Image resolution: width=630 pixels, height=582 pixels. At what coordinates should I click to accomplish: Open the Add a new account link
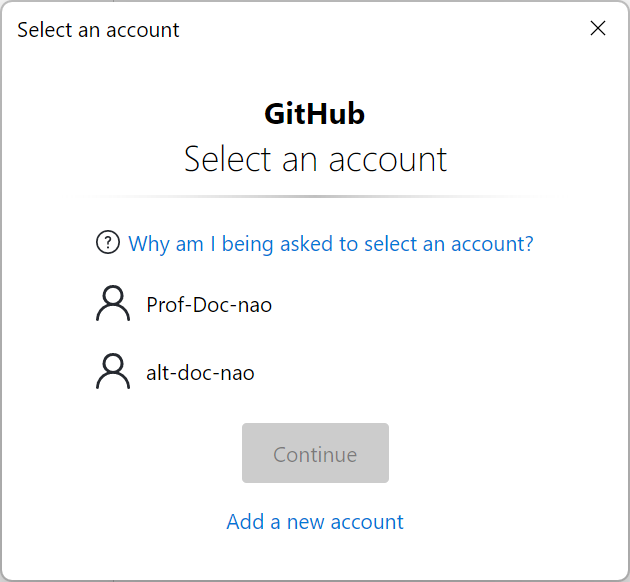pos(315,521)
